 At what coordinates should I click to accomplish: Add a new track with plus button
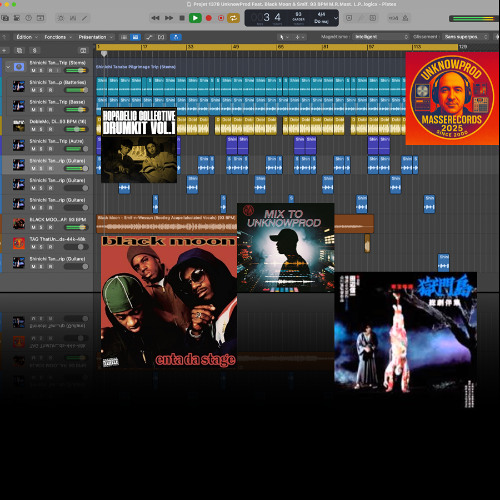point(4,51)
